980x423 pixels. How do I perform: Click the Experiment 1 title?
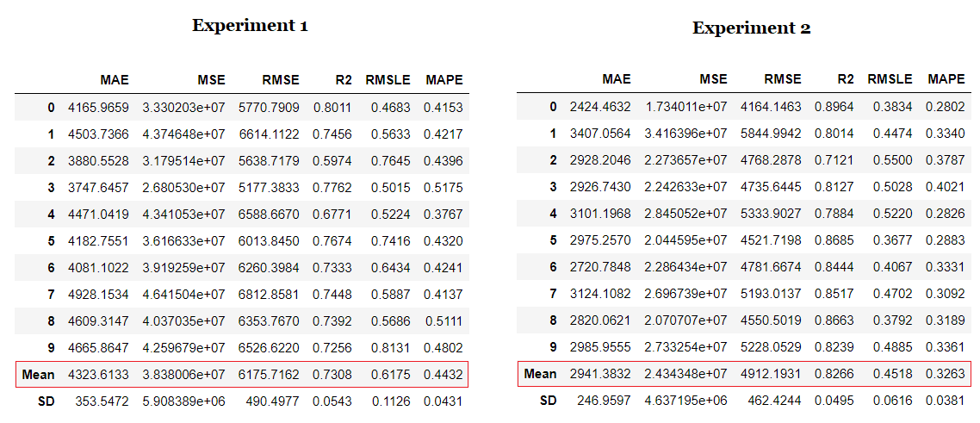250,25
